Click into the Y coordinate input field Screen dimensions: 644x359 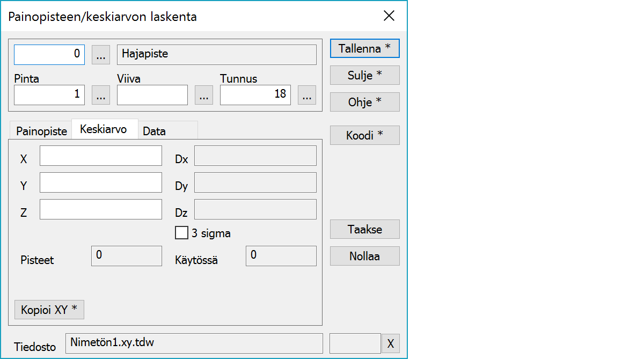coord(101,182)
